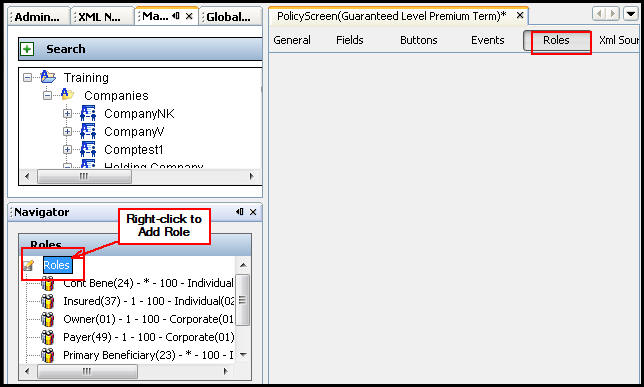Select the Roles root node in Navigator
Screen dimensions: 644x387
[x=57, y=265]
